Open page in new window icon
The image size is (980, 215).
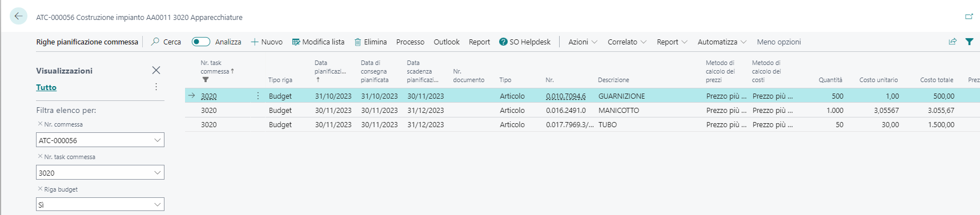click(969, 17)
